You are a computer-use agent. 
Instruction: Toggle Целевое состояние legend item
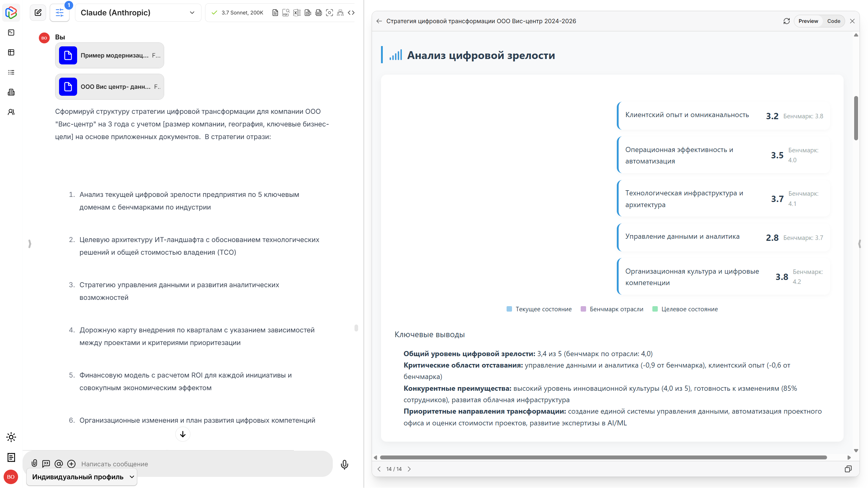pos(685,309)
